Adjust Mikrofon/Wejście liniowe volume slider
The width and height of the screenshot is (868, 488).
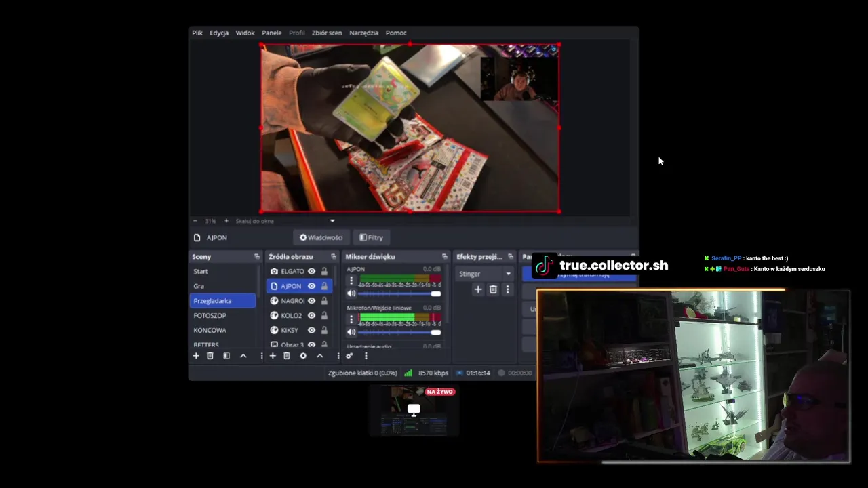399,332
